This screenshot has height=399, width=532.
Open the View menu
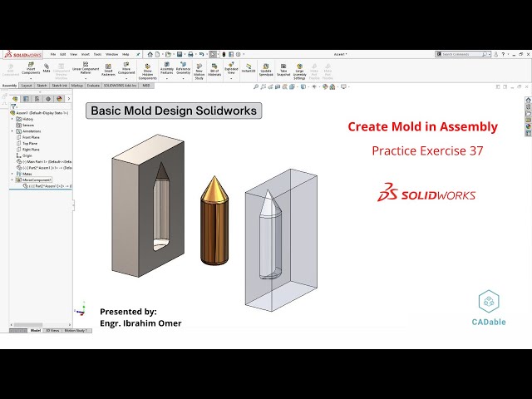click(x=73, y=54)
